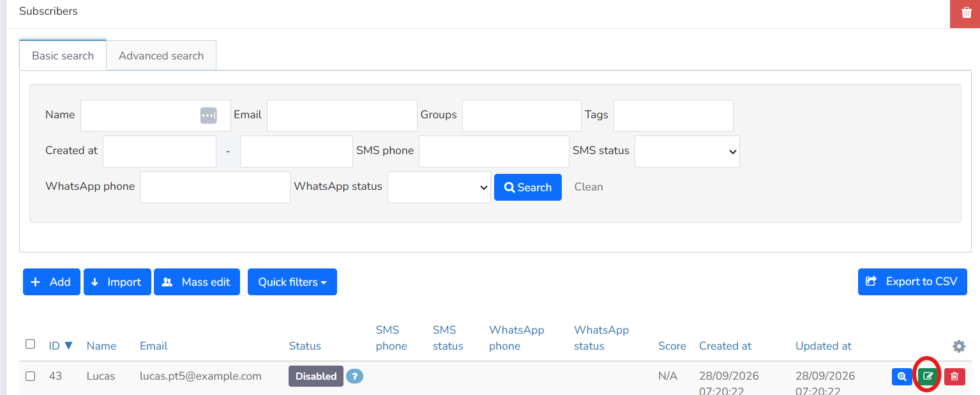This screenshot has height=395, width=980.
Task: Click email lucas.pt5@example.com
Action: coord(200,376)
